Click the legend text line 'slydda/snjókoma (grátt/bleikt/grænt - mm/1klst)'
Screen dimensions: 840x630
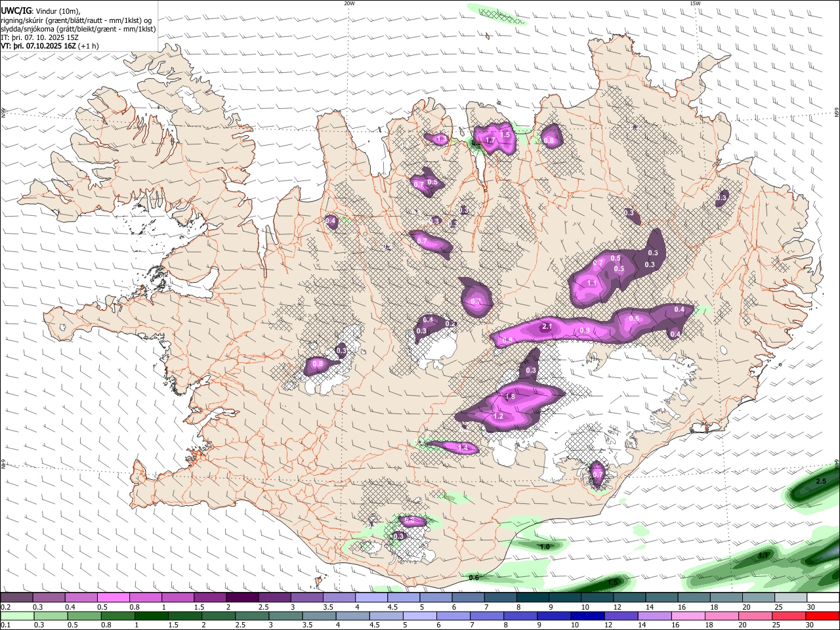click(78, 29)
